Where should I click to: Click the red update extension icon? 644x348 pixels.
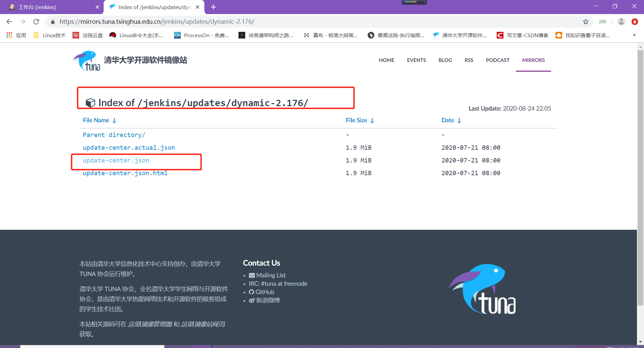[635, 22]
